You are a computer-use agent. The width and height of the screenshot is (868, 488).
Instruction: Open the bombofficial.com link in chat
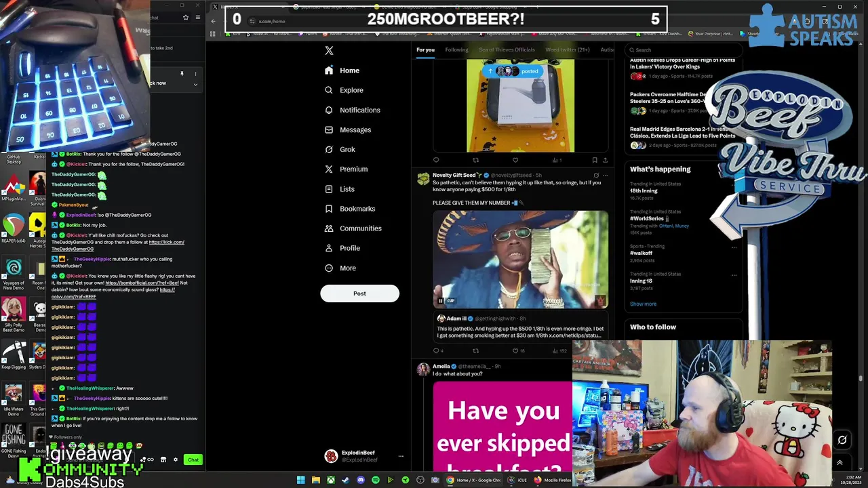(x=142, y=283)
